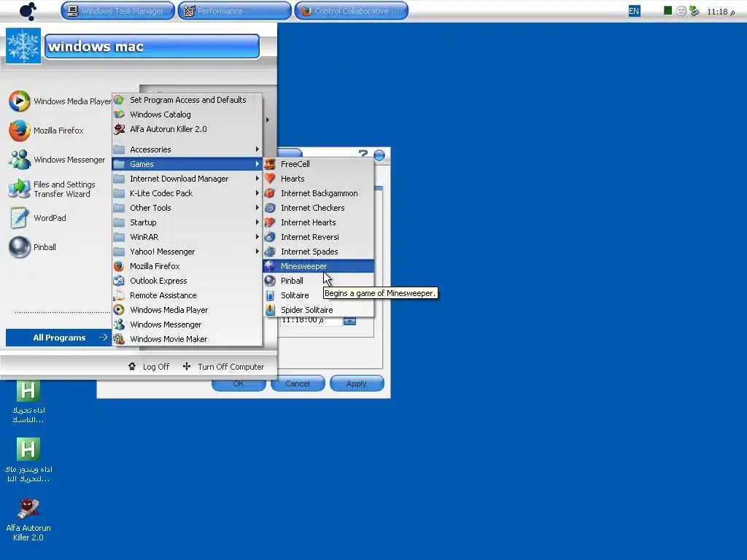Launch Alfa Autorun Killer 2.0 menu entry
747x560 pixels.
tap(187, 129)
